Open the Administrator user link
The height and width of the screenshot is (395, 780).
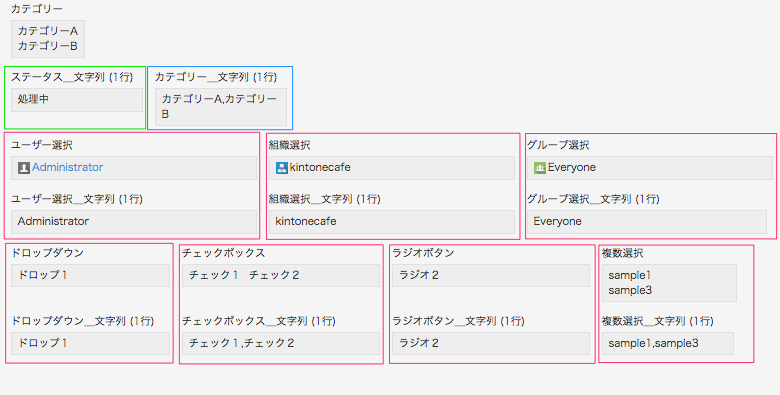coord(68,168)
